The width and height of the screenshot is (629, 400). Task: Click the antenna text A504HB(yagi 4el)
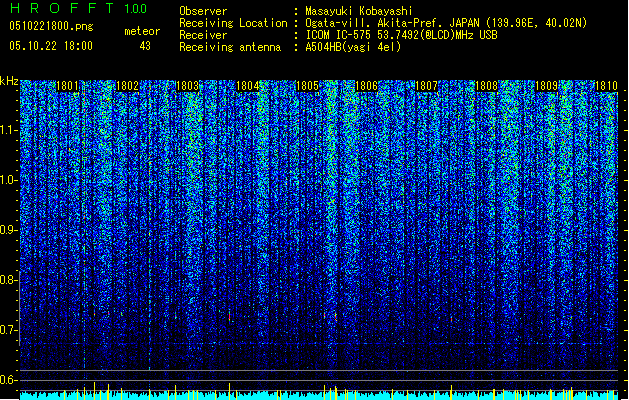(353, 47)
